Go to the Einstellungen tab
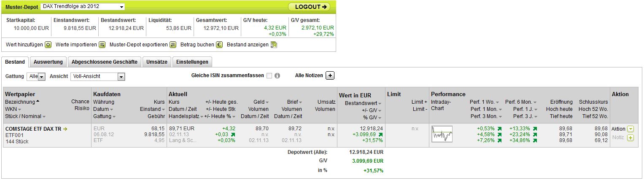The height and width of the screenshot is (180, 644). coord(192,62)
